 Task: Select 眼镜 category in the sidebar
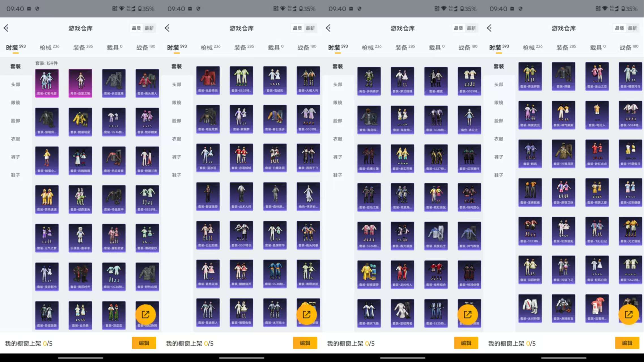(16, 102)
